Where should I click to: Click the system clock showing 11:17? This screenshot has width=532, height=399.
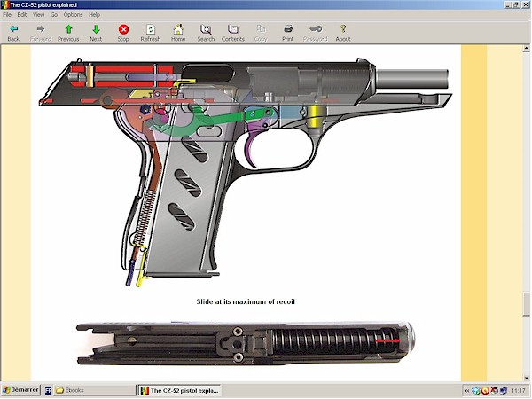pos(518,391)
